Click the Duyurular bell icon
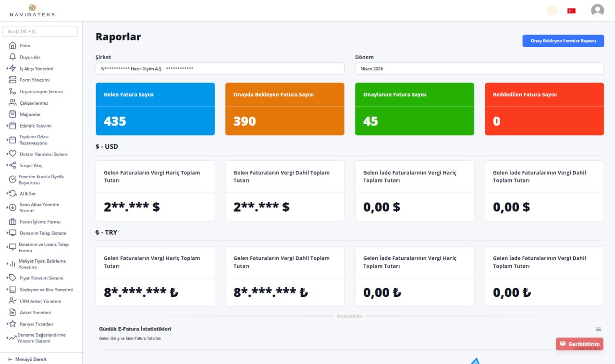 [x=12, y=57]
